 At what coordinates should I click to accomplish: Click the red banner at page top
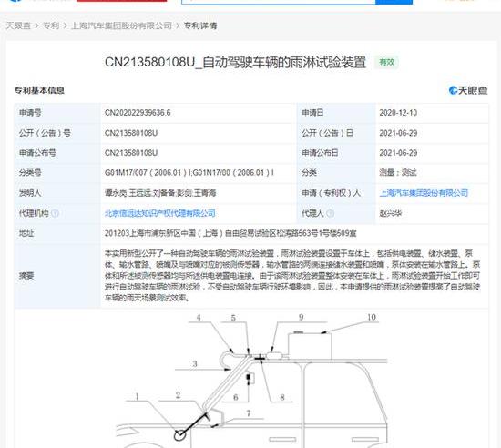click(x=122, y=1)
